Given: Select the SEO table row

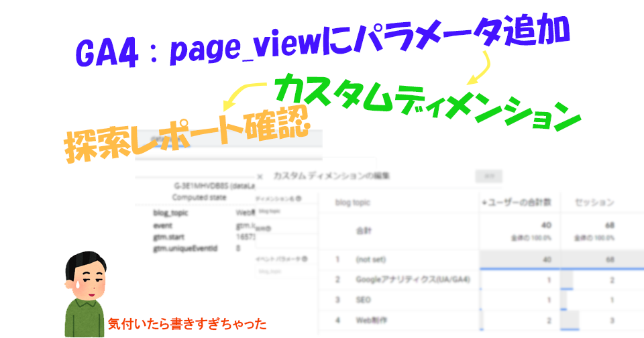Looking at the screenshot, I should [x=482, y=300].
